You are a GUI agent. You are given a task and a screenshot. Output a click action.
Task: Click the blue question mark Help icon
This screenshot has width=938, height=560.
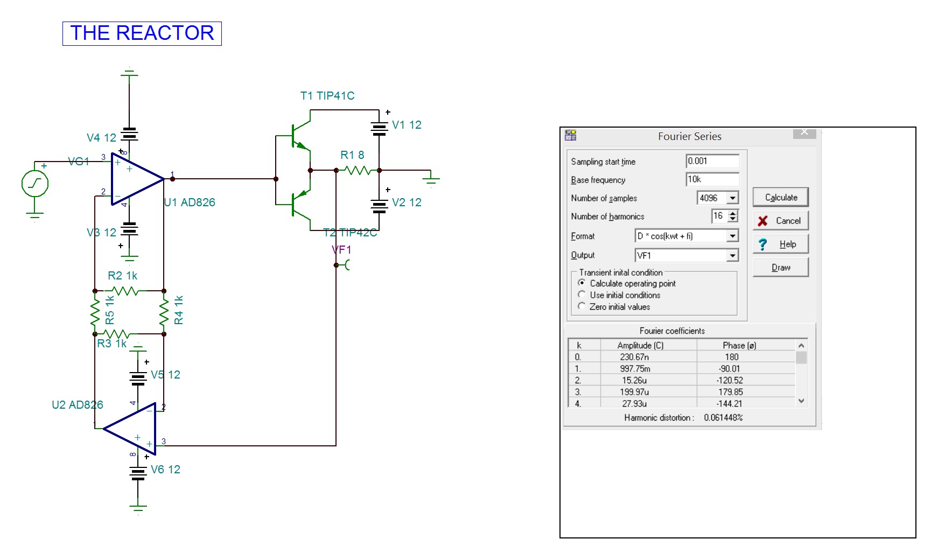click(762, 244)
